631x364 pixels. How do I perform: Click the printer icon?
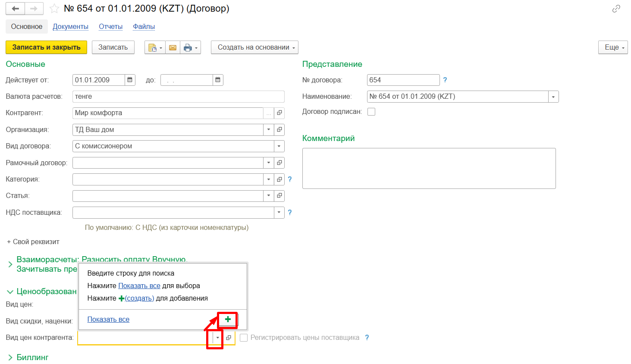(x=188, y=47)
